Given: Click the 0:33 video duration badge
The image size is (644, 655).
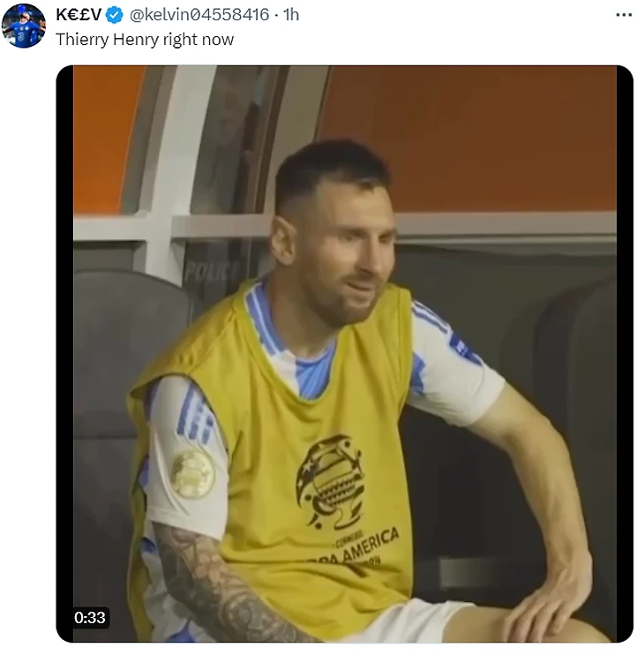Looking at the screenshot, I should pyautogui.click(x=90, y=617).
